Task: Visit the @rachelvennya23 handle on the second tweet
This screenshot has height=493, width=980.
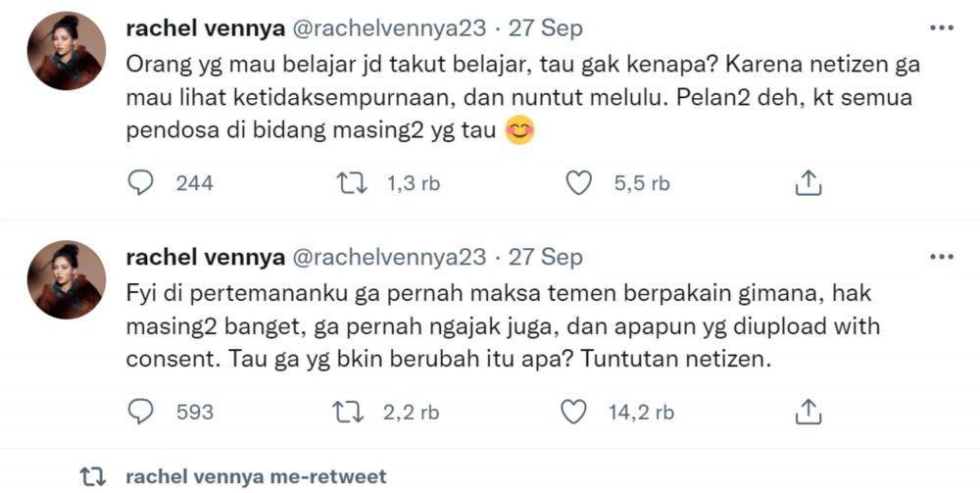Action: pos(390,258)
